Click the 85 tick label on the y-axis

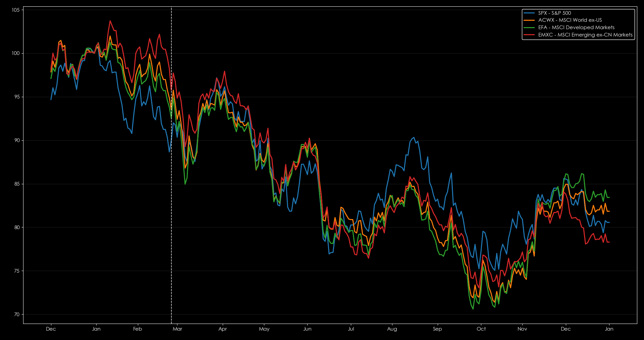pos(17,184)
